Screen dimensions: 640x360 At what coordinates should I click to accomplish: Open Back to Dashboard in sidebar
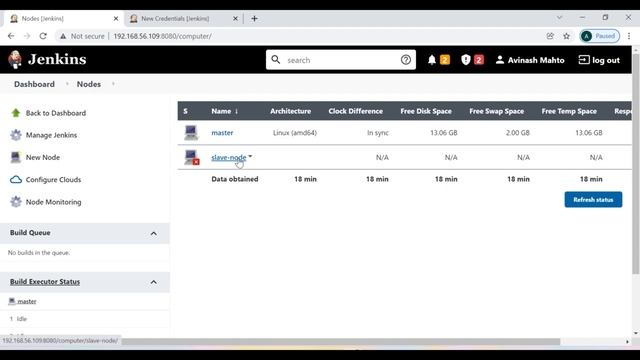tap(56, 113)
